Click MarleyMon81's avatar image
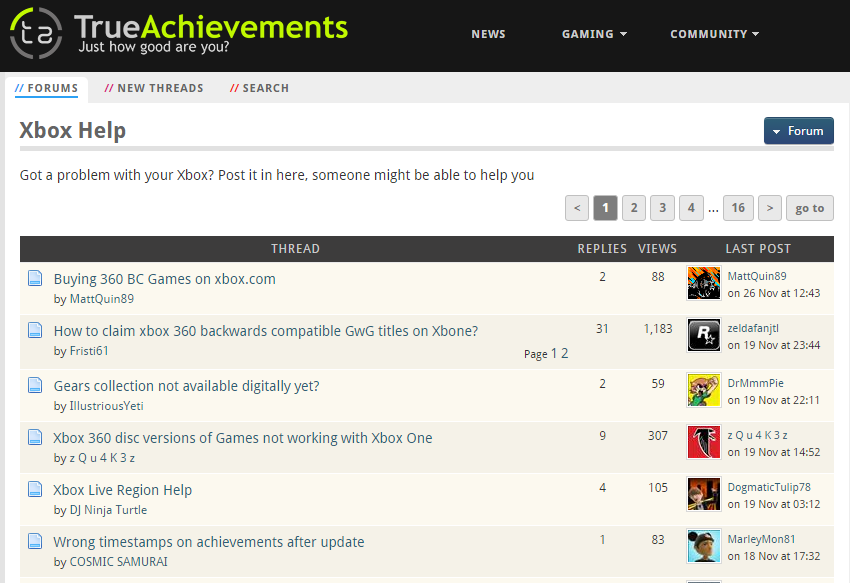Image resolution: width=850 pixels, height=583 pixels. tap(704, 546)
